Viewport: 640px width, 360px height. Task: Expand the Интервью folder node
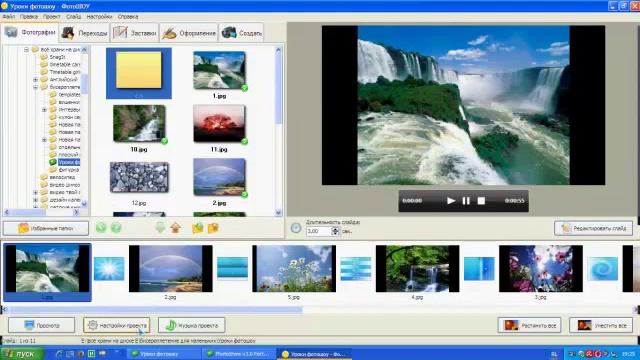[x=44, y=110]
